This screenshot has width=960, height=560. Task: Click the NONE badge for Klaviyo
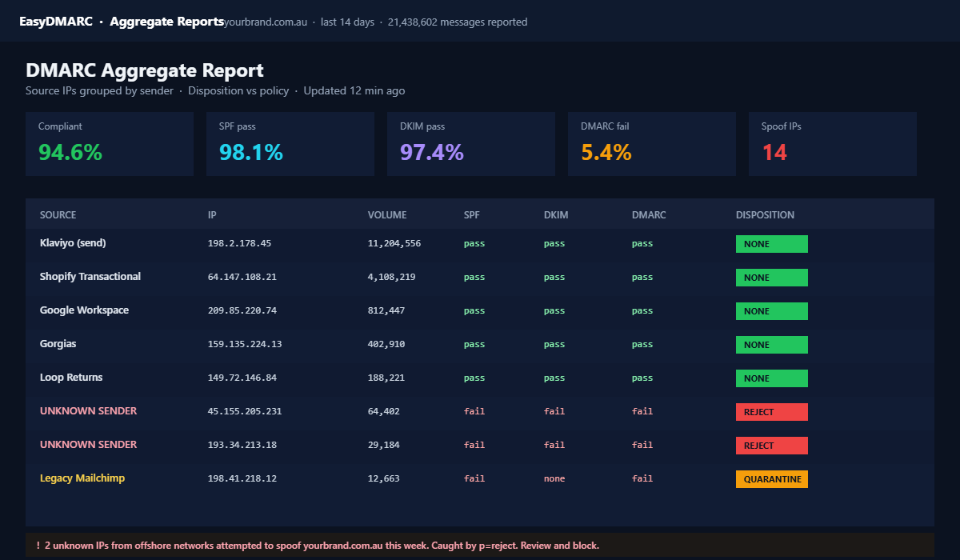click(x=772, y=244)
